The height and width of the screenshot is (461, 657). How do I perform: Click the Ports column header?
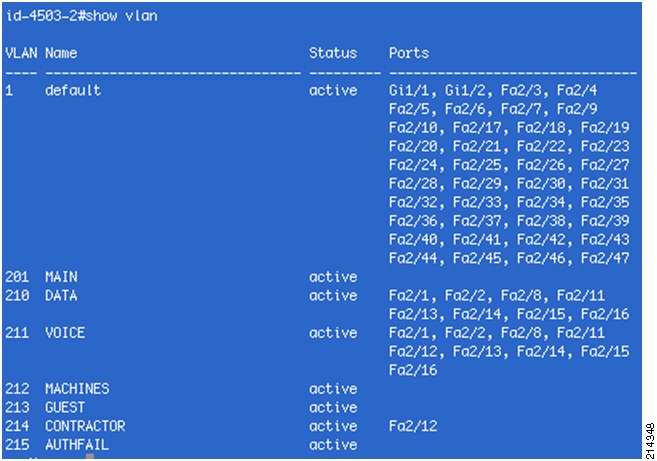click(409, 53)
